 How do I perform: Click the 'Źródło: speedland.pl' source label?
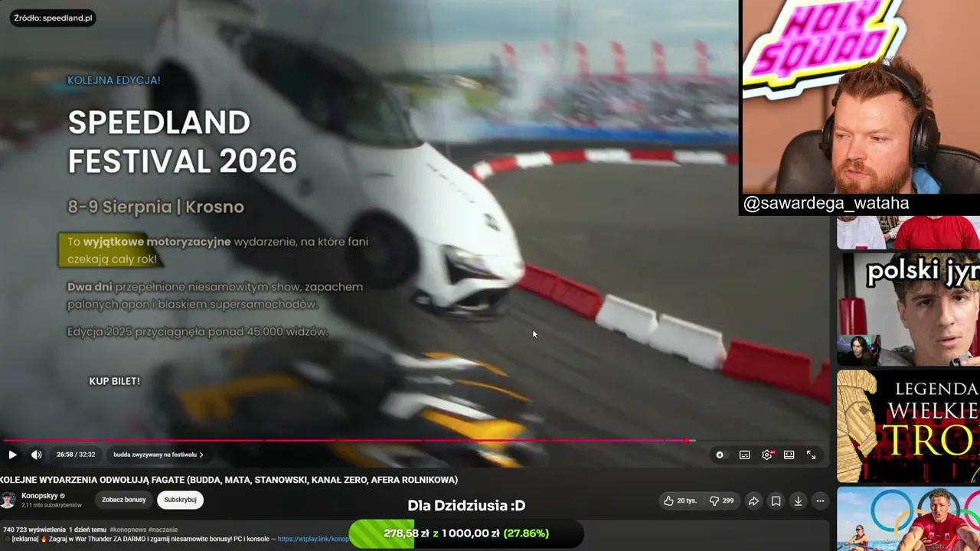53,18
